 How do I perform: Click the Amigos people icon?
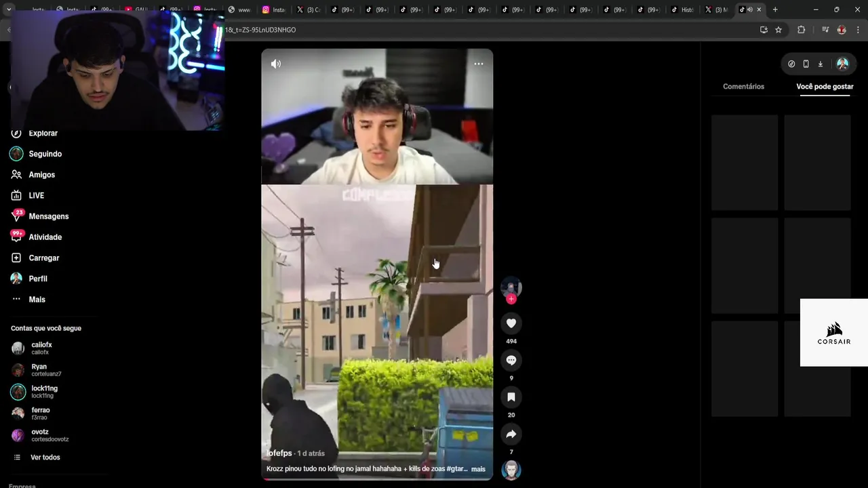[x=16, y=175]
